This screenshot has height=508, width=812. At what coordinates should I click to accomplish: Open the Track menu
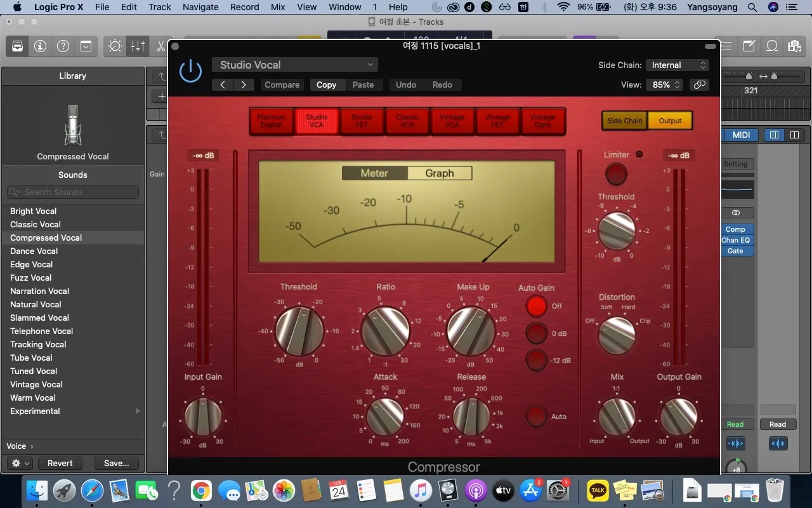tap(160, 7)
